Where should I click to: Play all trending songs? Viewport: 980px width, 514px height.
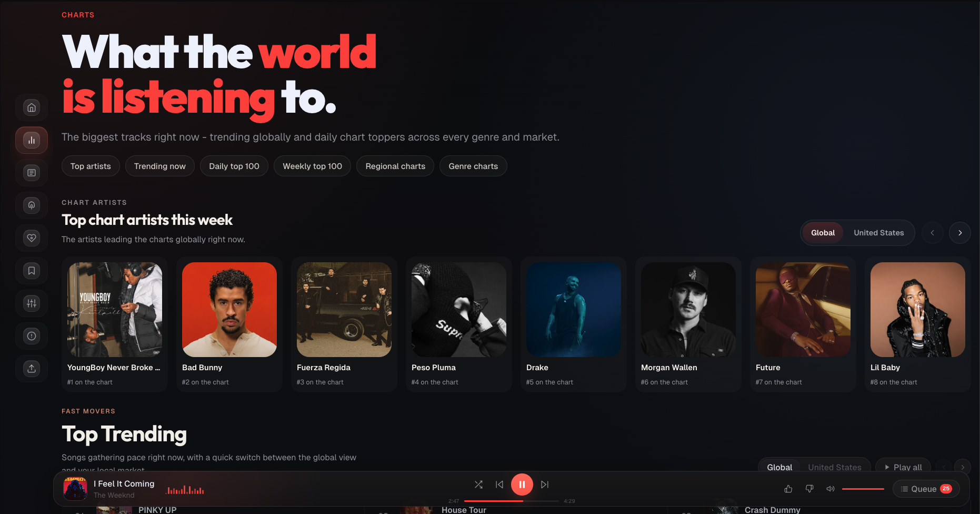coord(903,467)
